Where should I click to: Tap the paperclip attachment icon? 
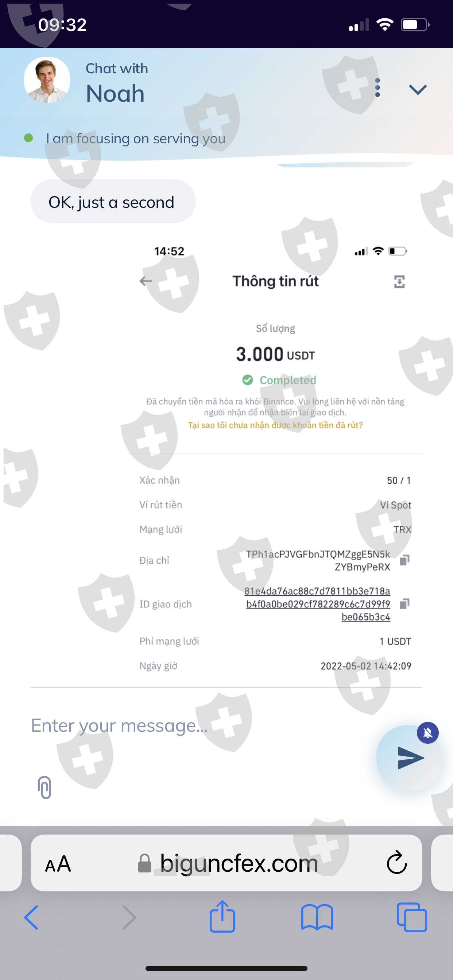[x=44, y=787]
